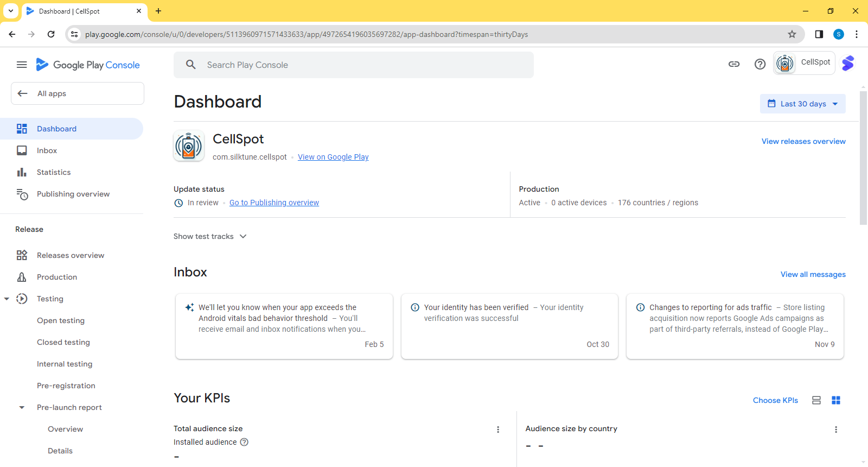Open the help question mark icon
Screen dimensions: 868x467
(x=760, y=64)
